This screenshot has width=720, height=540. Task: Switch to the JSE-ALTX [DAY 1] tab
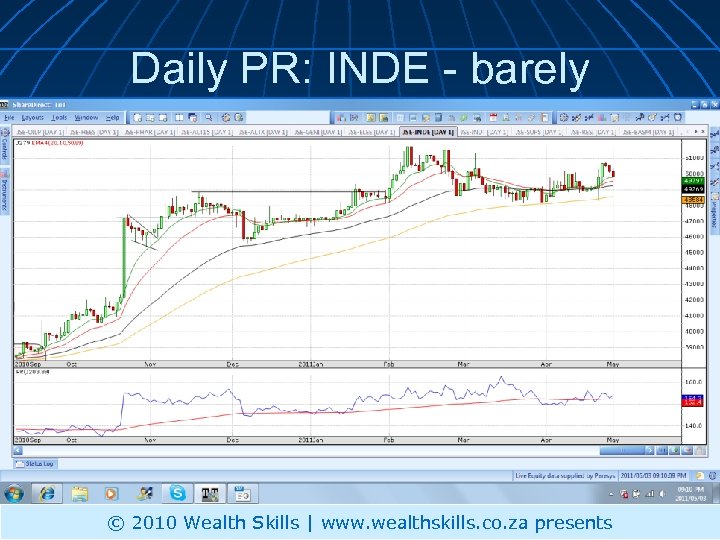tap(263, 132)
